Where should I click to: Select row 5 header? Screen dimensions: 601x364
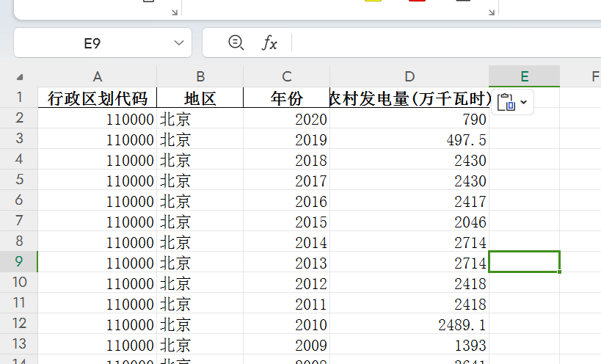click(x=19, y=179)
